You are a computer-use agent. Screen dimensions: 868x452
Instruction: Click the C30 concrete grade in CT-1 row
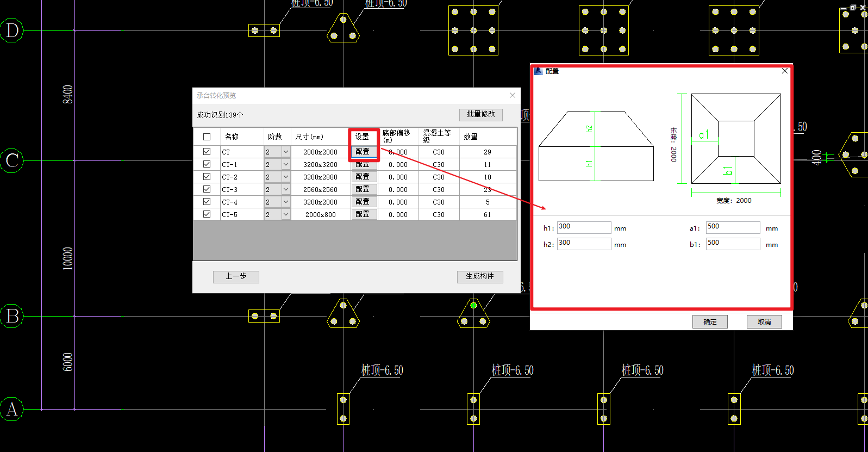pos(439,165)
